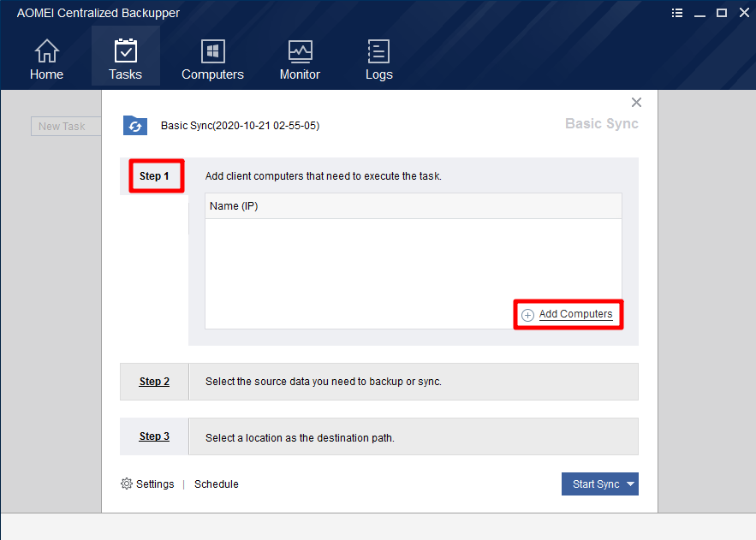Open the Monitor section
756x540 pixels.
pyautogui.click(x=300, y=60)
